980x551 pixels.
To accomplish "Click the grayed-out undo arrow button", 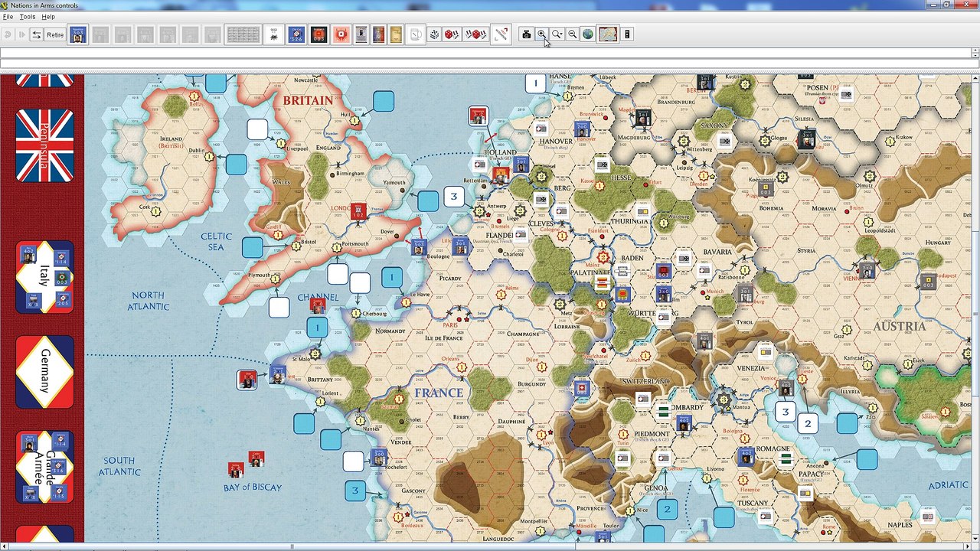I will 8,34.
